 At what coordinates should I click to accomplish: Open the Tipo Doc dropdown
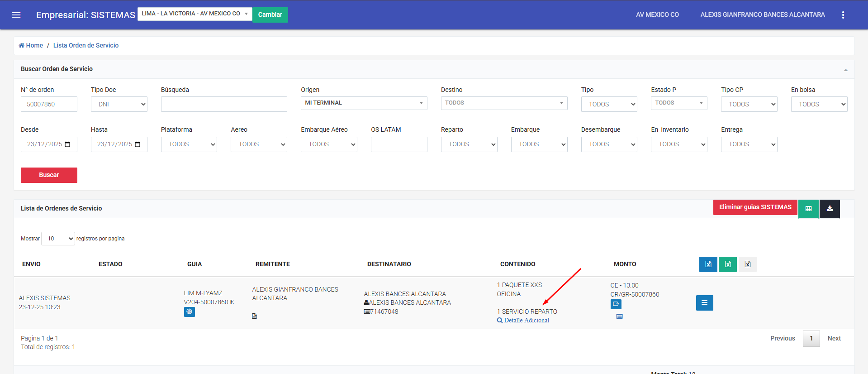pyautogui.click(x=119, y=104)
